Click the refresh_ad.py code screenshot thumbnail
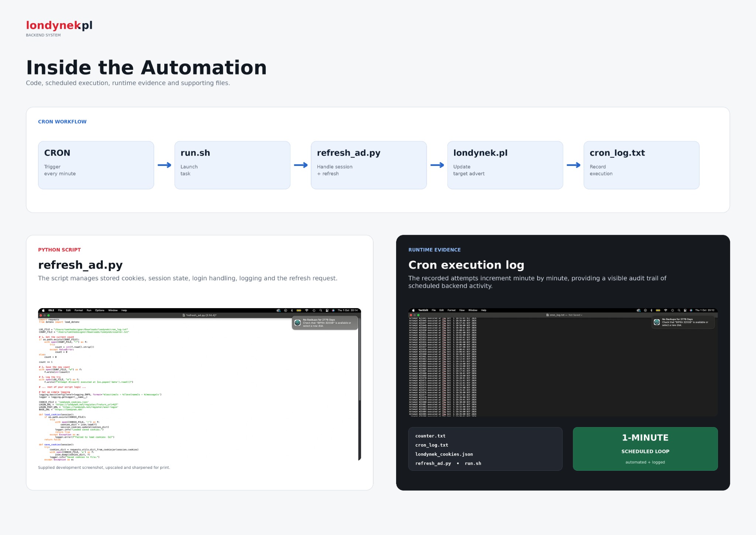The height and width of the screenshot is (535, 756). pyautogui.click(x=199, y=384)
